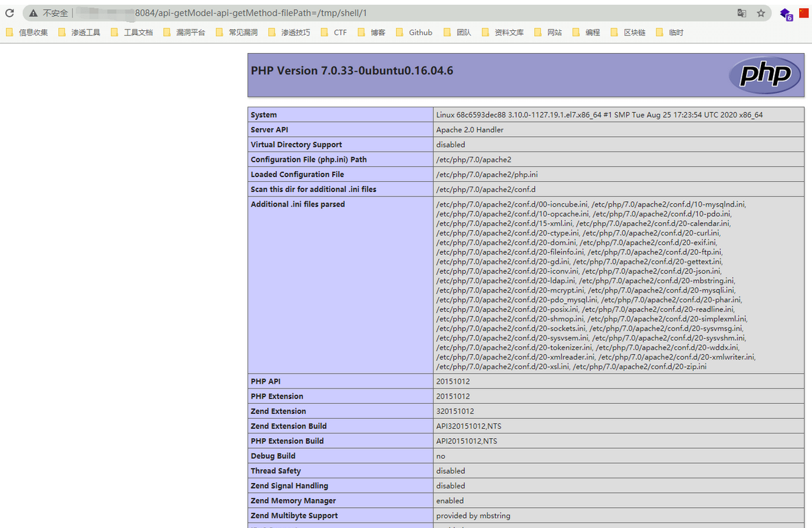
Task: Click the address bar URL field
Action: pyautogui.click(x=403, y=13)
